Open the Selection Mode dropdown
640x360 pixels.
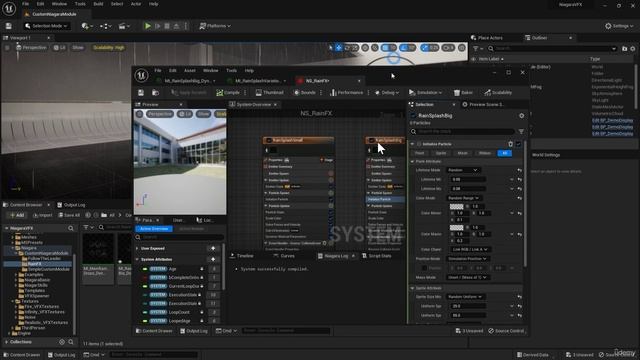tap(46, 26)
